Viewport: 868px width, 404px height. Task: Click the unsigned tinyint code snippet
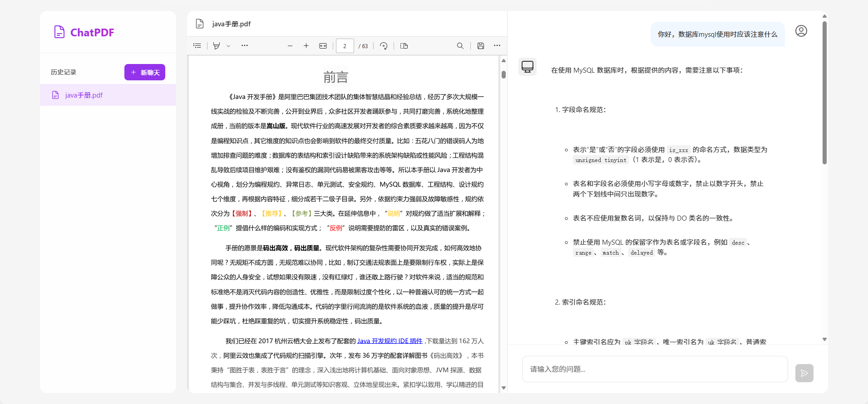coord(601,160)
